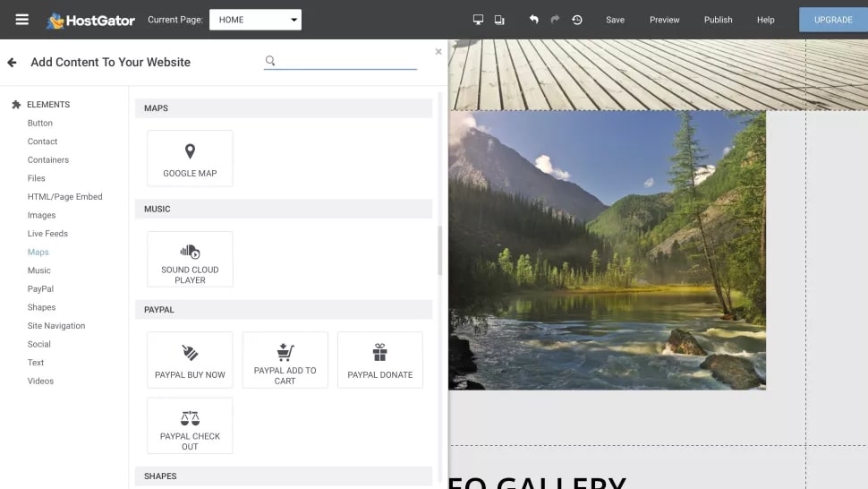Screen dimensions: 868x489
Task: Click the MAPS section header
Action: point(284,108)
